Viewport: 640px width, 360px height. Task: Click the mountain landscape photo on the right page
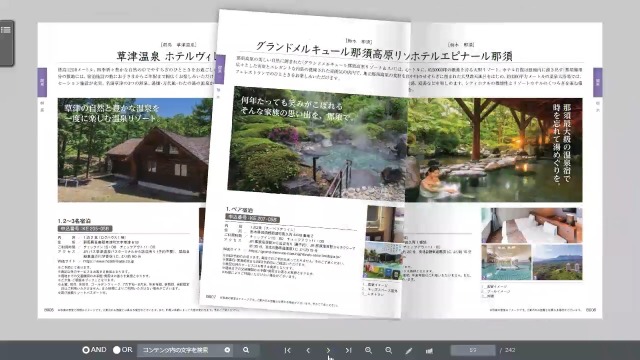tap(558, 262)
